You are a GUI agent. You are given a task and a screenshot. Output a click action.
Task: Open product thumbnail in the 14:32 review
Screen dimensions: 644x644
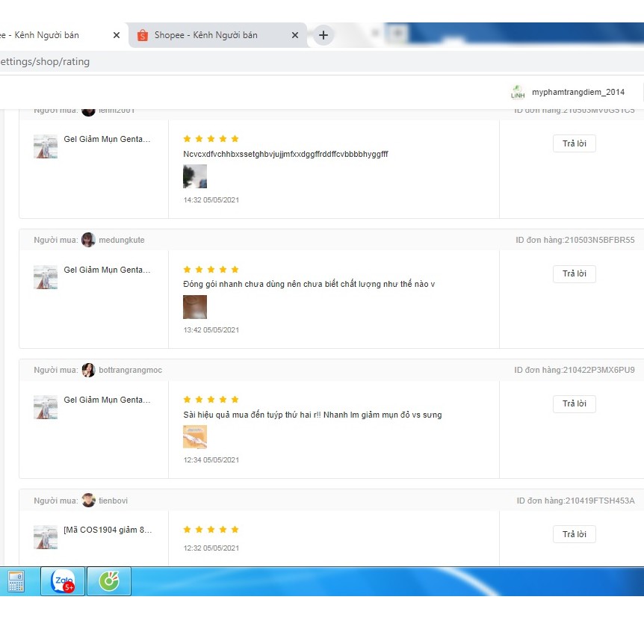pyautogui.click(x=46, y=146)
